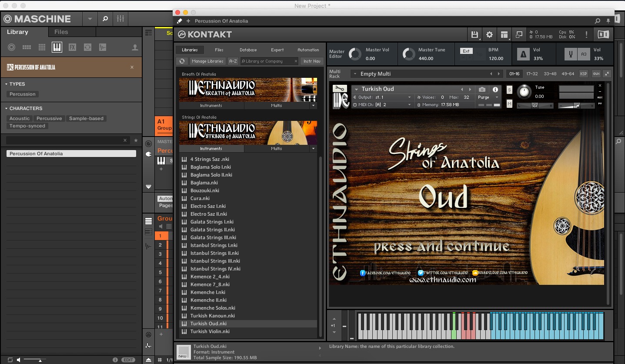Click the metronome icon
Screen dimensions: 625x364
(x=524, y=54)
